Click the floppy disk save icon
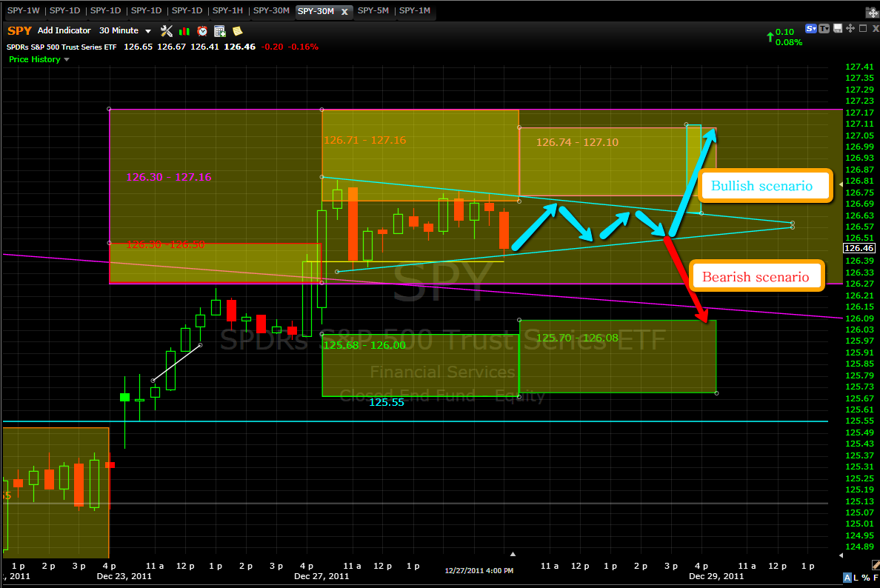This screenshot has width=880, height=588. [837, 28]
